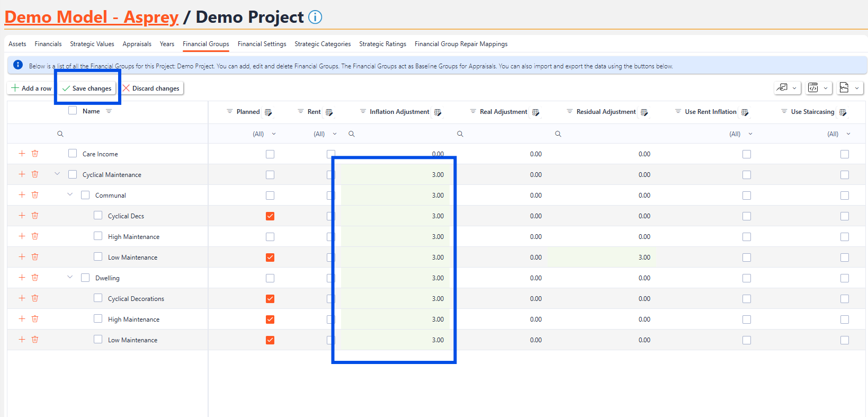Open the Strategic Ratings tab

[382, 44]
